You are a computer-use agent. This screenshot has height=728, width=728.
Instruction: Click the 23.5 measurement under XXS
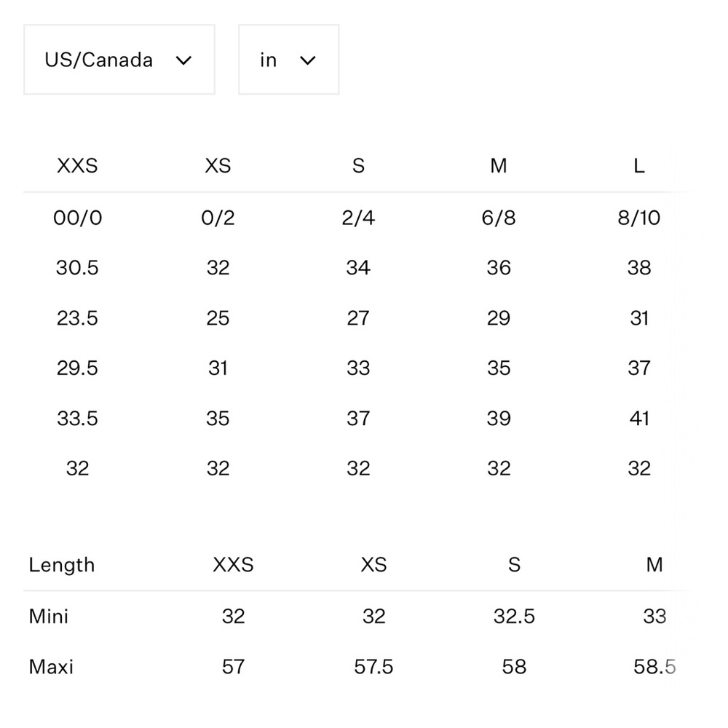77,318
